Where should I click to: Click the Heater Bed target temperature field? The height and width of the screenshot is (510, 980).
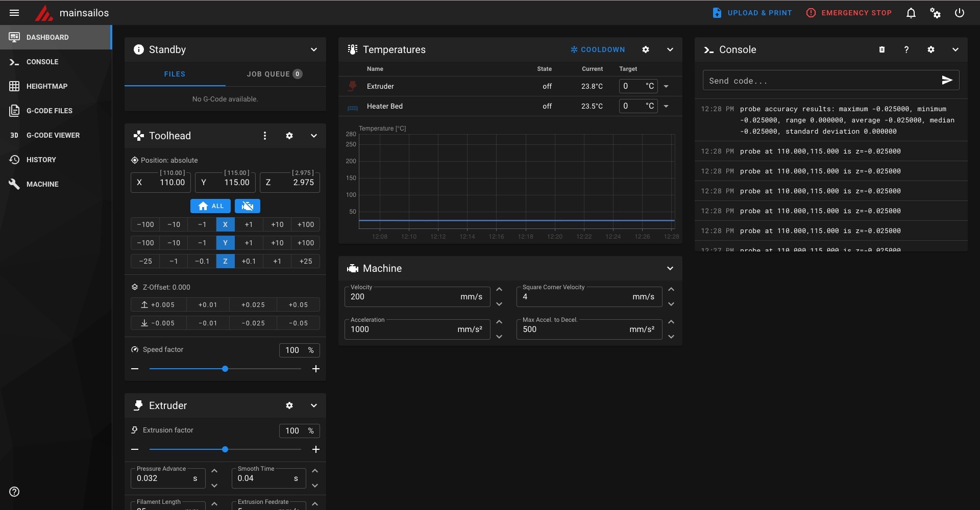pyautogui.click(x=638, y=106)
